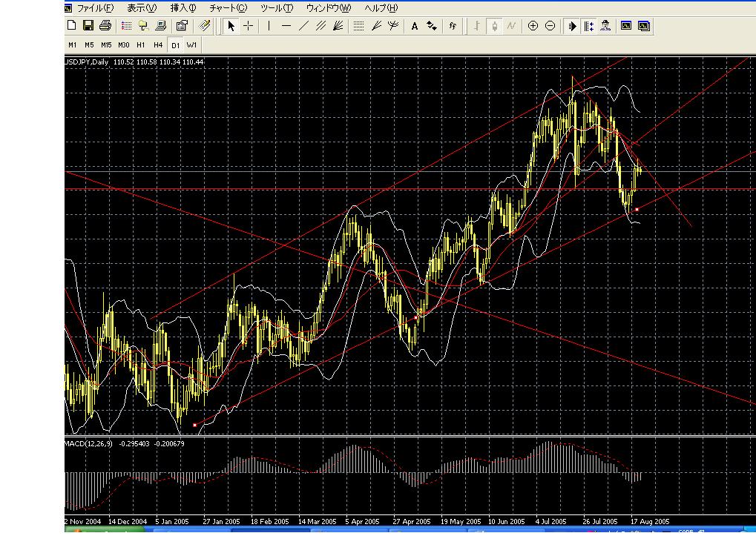Select the equidistant channel tool
Viewport: 756px width, 553px height.
(320, 26)
